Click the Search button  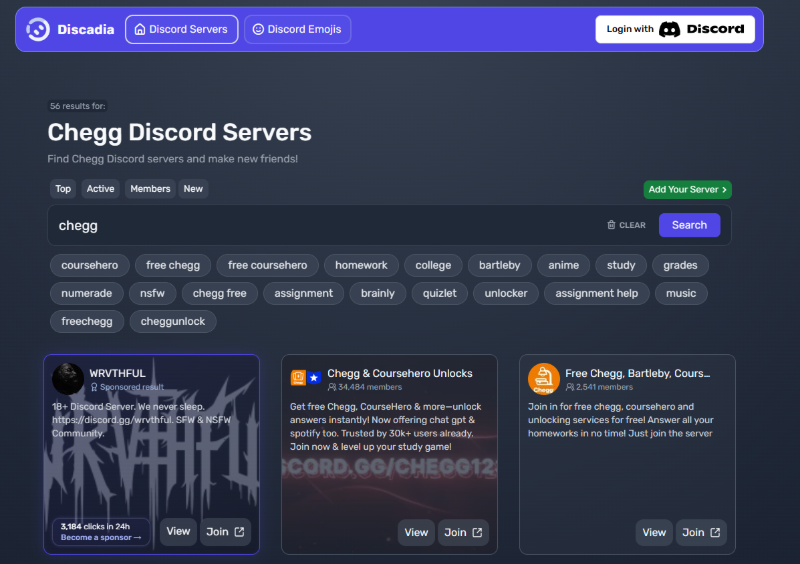tap(689, 225)
